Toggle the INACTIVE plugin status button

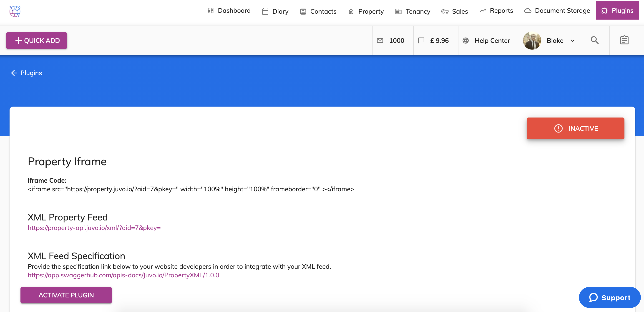pos(575,128)
